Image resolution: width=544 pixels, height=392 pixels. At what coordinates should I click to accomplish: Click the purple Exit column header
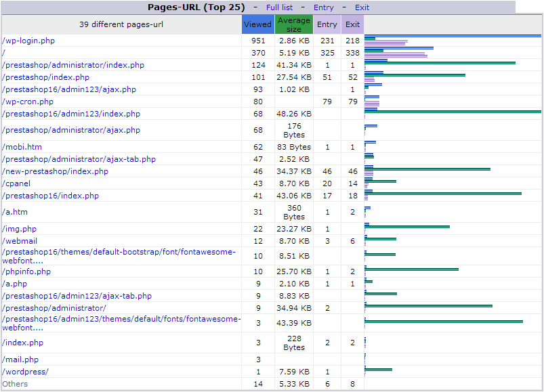tap(352, 24)
